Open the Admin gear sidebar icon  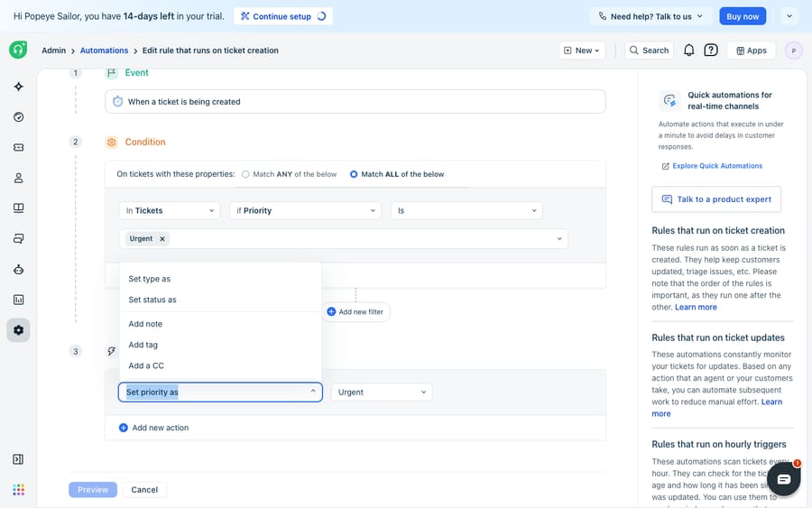[x=19, y=330]
